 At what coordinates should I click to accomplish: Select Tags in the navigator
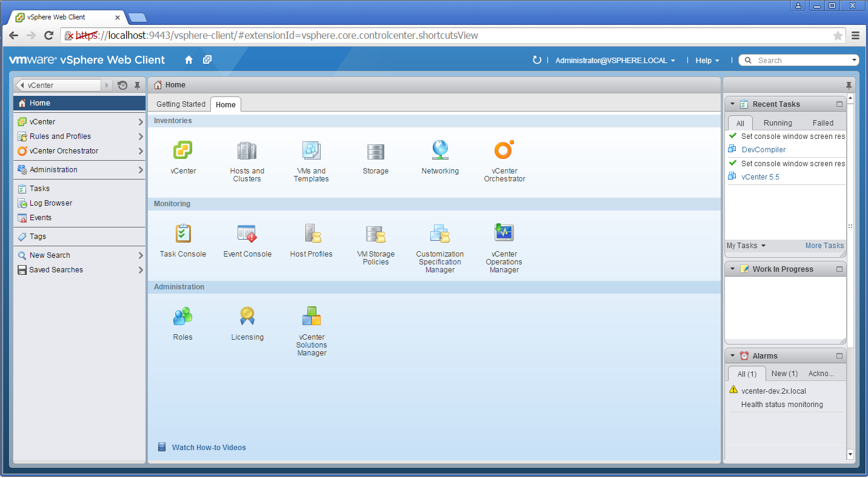(79, 237)
